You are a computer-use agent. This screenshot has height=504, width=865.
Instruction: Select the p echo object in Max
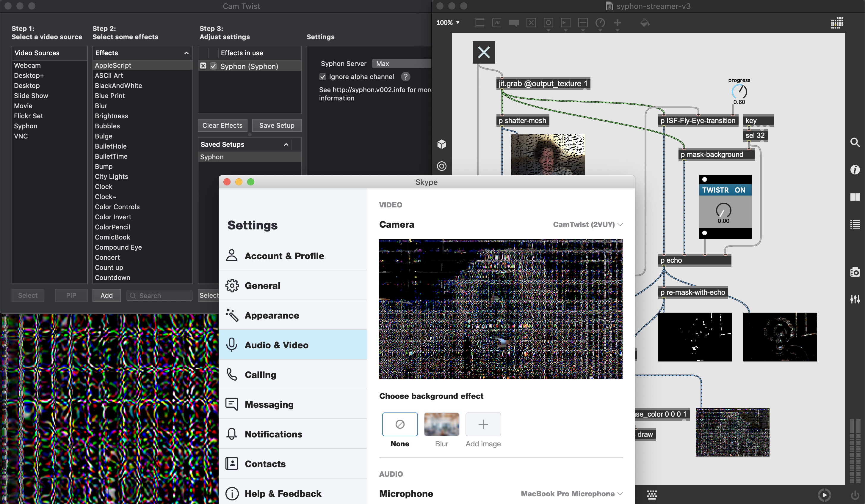(x=694, y=260)
